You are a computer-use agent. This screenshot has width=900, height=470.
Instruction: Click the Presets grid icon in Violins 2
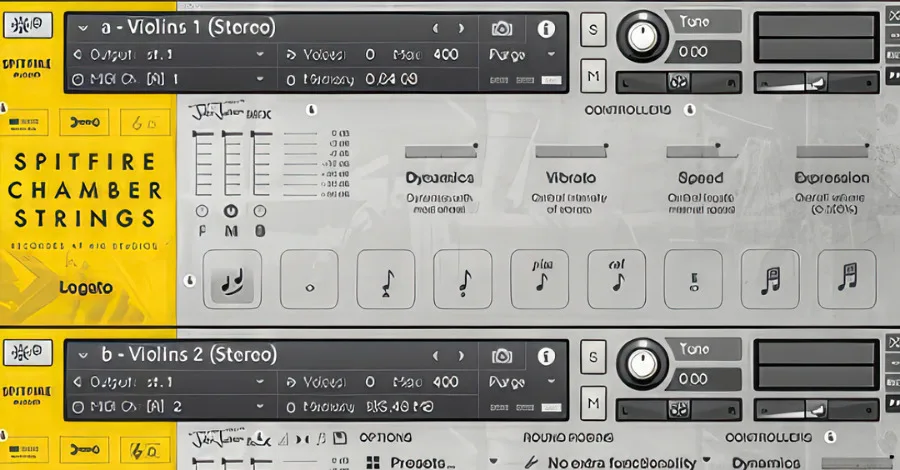pos(373,463)
